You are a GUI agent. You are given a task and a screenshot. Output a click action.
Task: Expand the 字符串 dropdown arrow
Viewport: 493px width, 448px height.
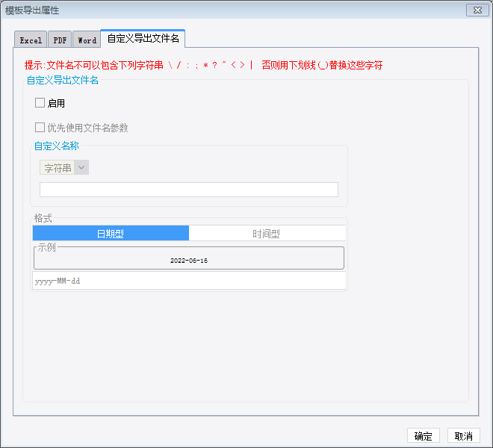81,167
